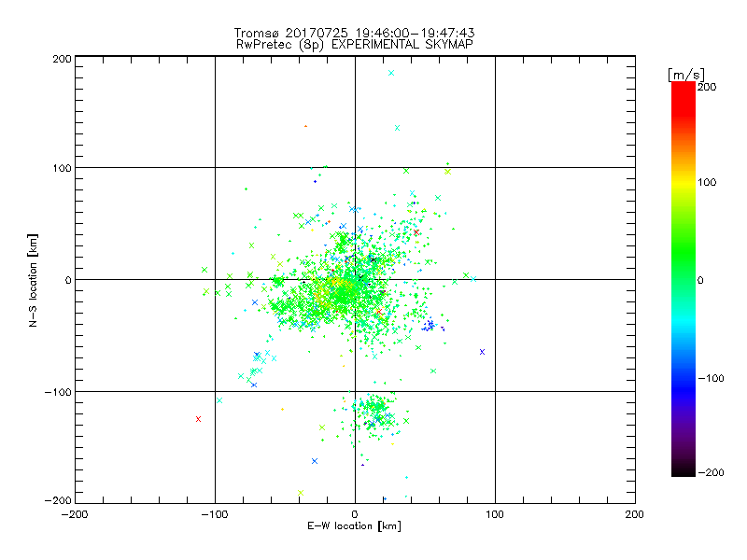Image resolution: width=747 pixels, height=560 pixels.
Task: Click the '0' label beside the colorbar
Action: tap(700, 280)
